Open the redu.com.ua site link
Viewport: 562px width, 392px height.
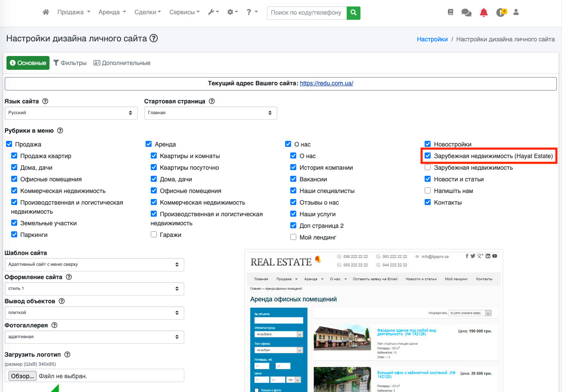326,83
